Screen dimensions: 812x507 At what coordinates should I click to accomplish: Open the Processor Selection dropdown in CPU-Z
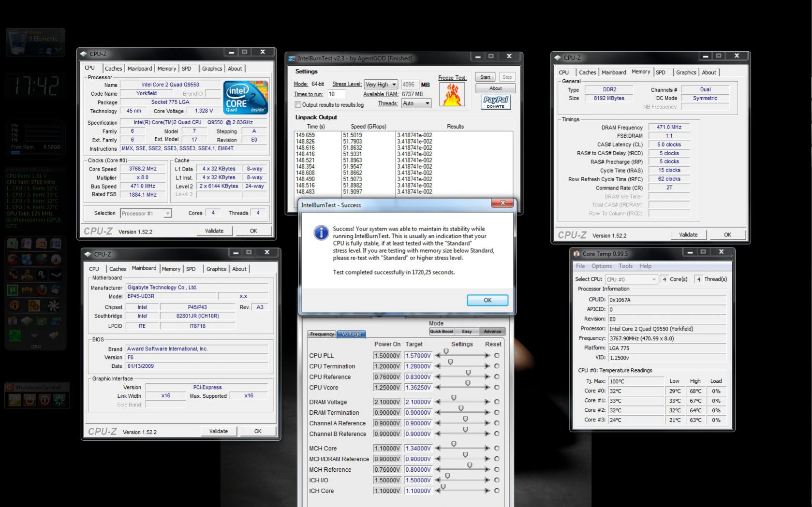[146, 213]
